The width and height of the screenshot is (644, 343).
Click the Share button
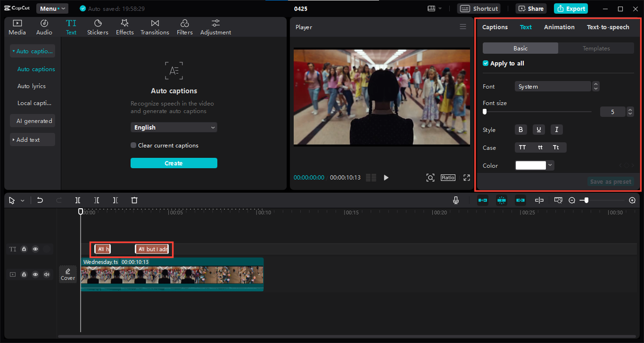click(x=530, y=9)
